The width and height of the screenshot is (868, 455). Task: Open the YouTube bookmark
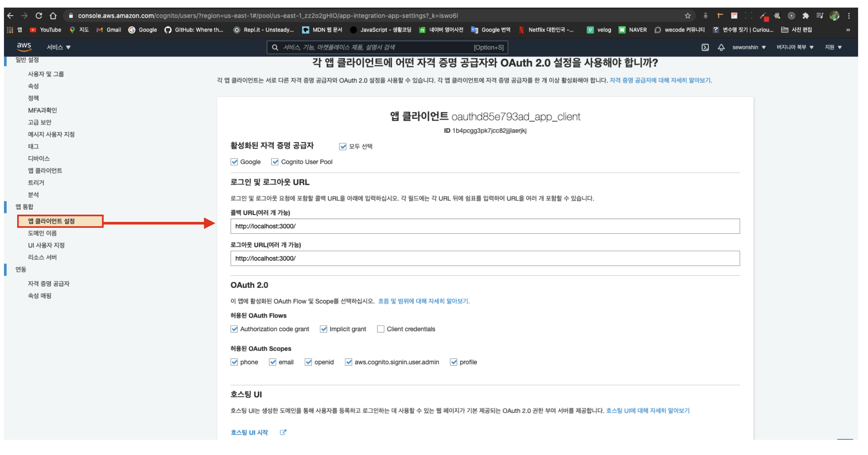[46, 30]
